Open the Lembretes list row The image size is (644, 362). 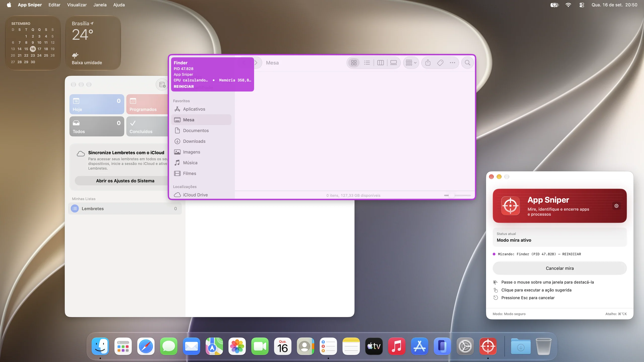[125, 209]
